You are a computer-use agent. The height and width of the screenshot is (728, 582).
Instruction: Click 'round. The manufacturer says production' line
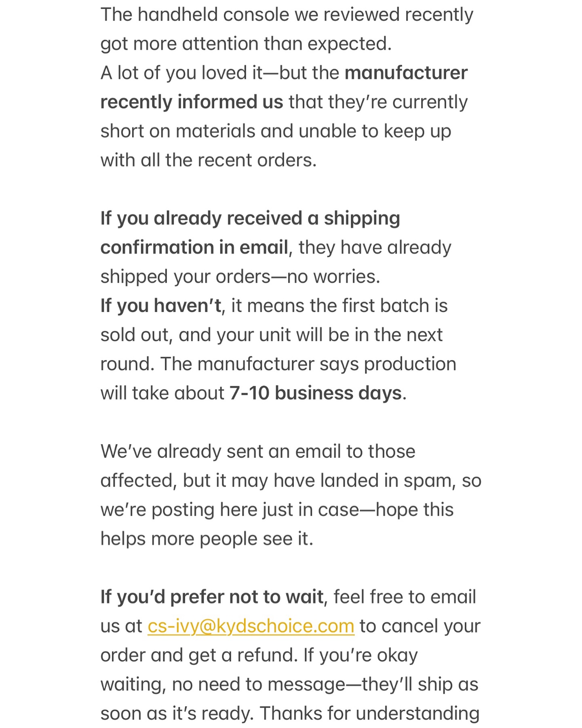point(278,364)
